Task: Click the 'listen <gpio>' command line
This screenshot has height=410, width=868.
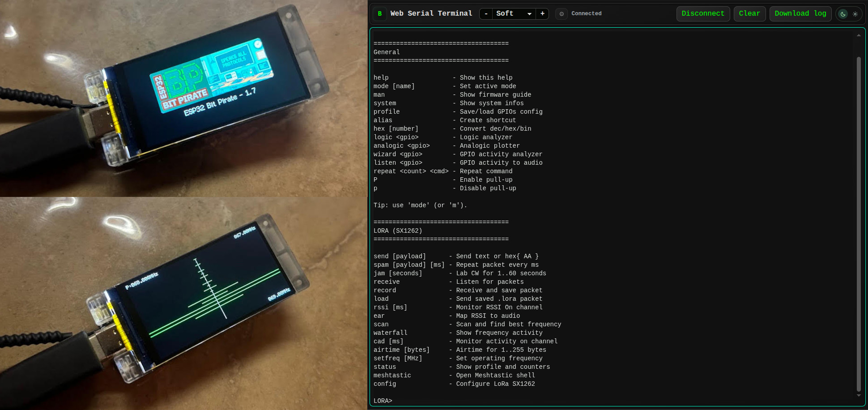Action: tap(458, 163)
